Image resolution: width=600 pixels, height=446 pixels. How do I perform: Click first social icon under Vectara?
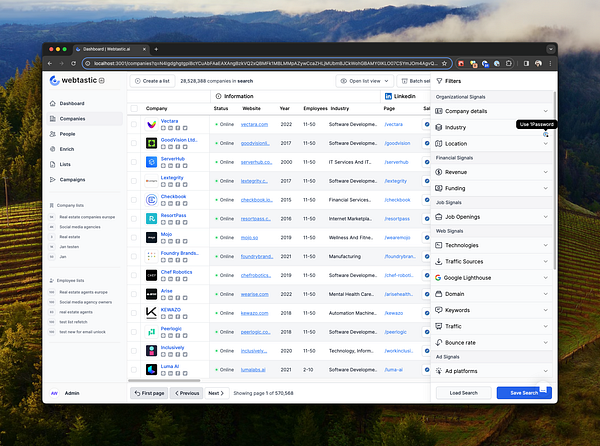[163, 128]
